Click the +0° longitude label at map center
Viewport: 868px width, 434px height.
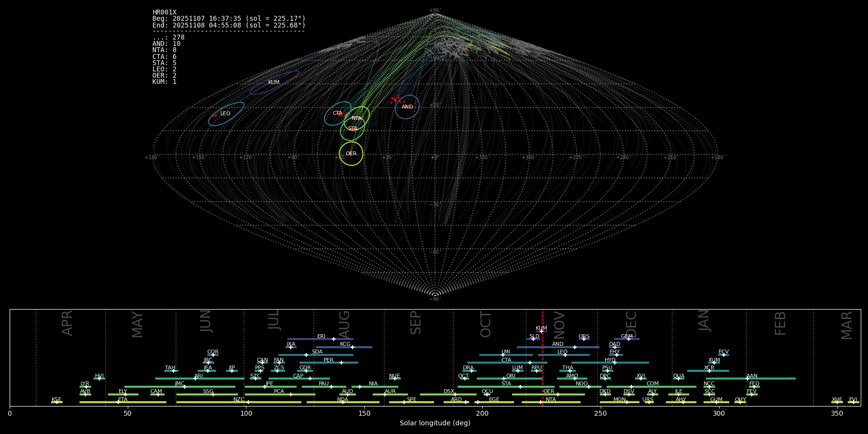(434, 158)
